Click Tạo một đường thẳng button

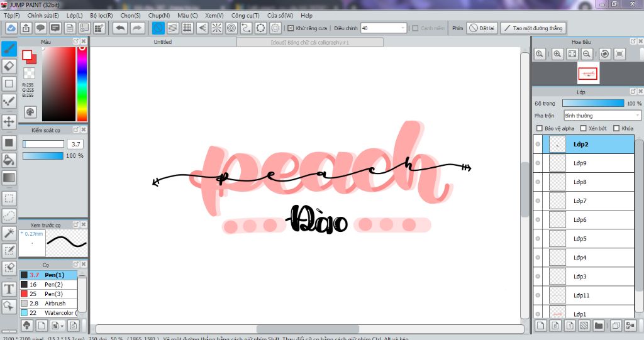point(533,28)
